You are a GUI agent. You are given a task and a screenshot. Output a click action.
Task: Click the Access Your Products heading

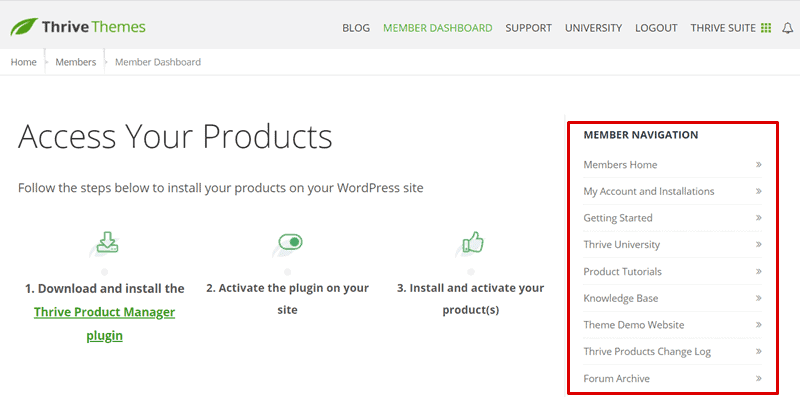pyautogui.click(x=175, y=137)
